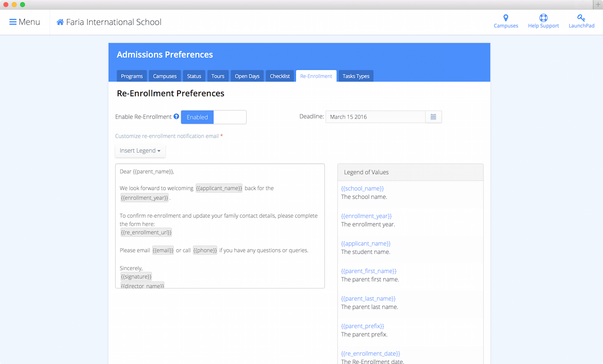
Task: Click the "Sincerely," line in the email
Action: (131, 268)
